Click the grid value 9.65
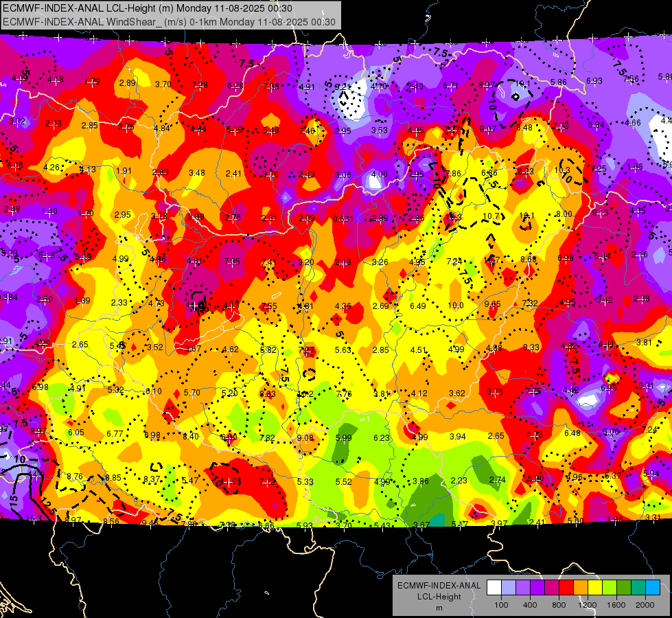This screenshot has width=672, height=618. (x=492, y=304)
